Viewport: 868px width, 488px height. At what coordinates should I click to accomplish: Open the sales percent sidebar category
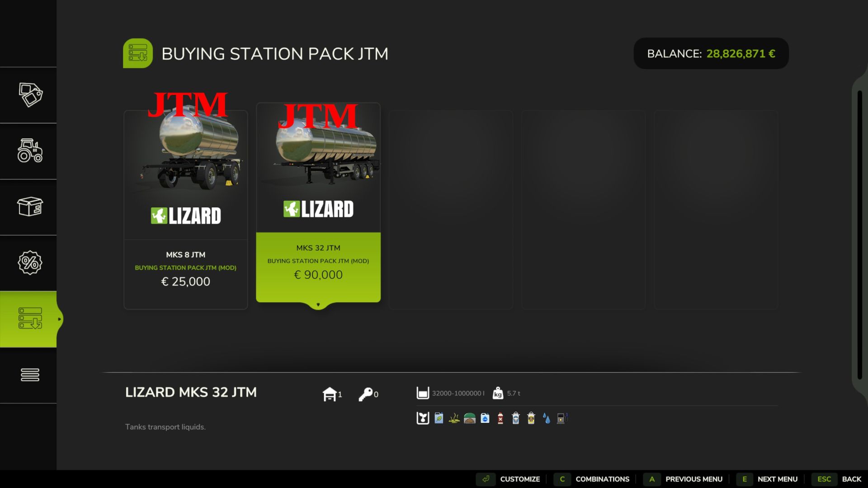pos(30,263)
